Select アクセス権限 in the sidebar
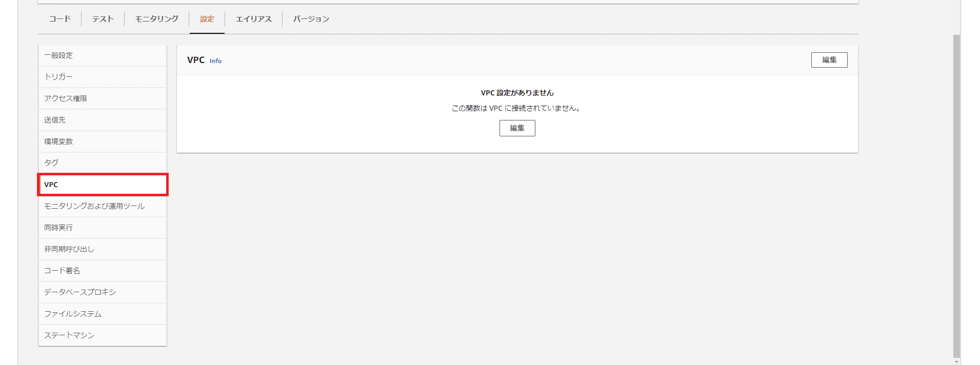This screenshot has width=980, height=365. (x=103, y=98)
